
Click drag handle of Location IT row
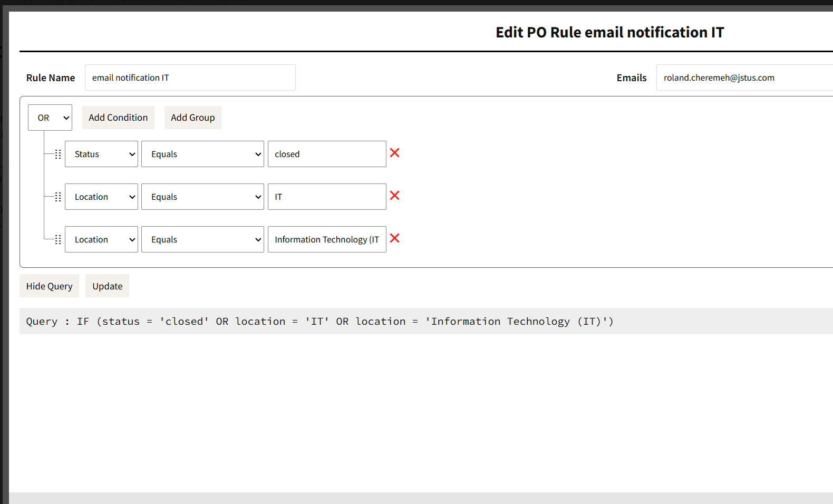click(x=58, y=197)
